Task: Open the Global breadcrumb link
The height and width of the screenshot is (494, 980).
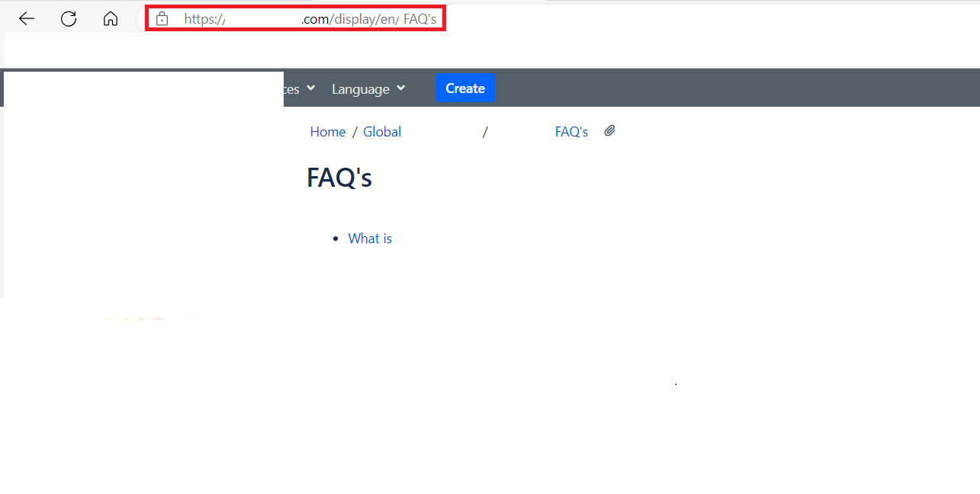Action: [x=382, y=132]
